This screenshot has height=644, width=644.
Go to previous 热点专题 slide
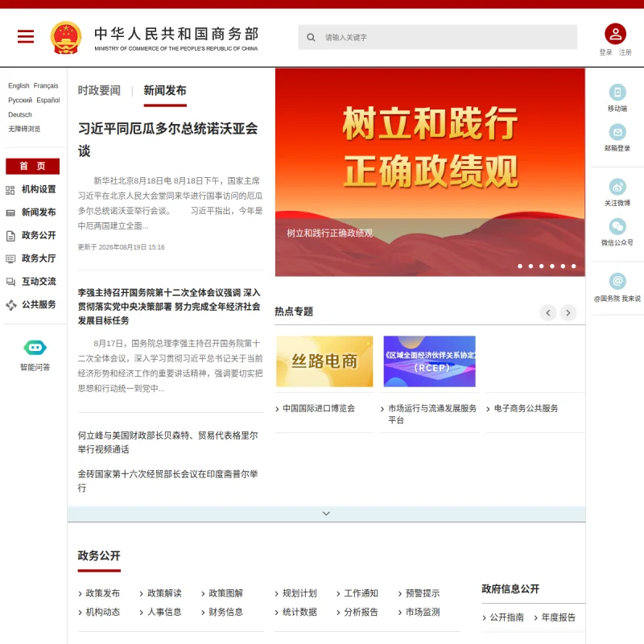(x=548, y=312)
